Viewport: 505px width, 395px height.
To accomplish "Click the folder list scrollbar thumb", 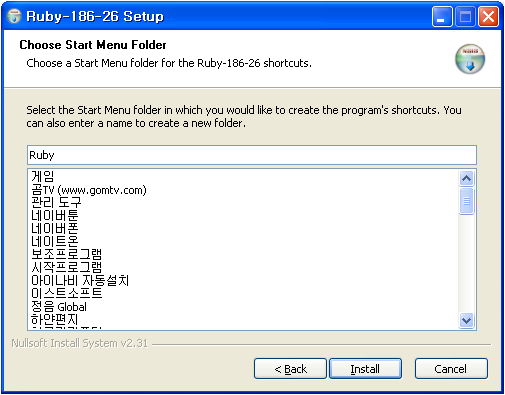I will coord(466,201).
